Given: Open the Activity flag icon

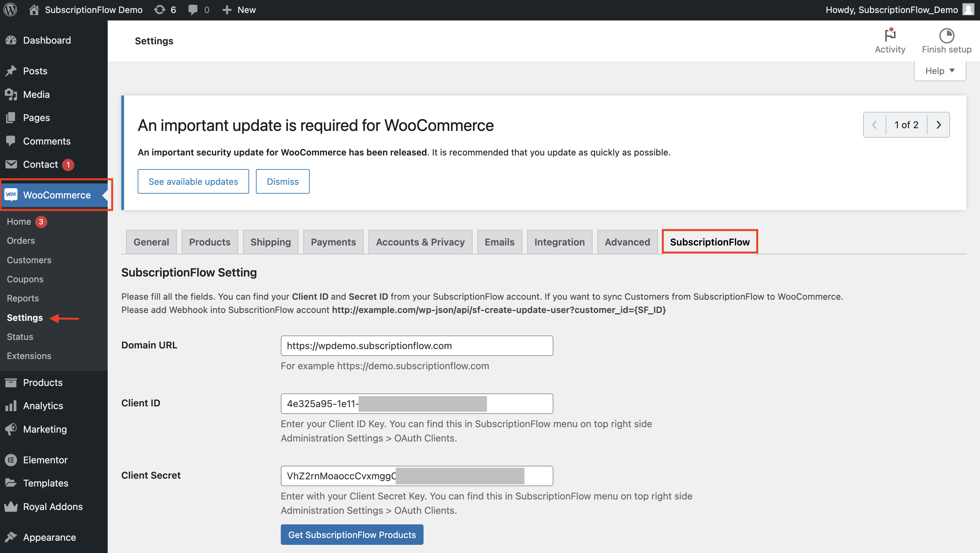Looking at the screenshot, I should pyautogui.click(x=890, y=35).
